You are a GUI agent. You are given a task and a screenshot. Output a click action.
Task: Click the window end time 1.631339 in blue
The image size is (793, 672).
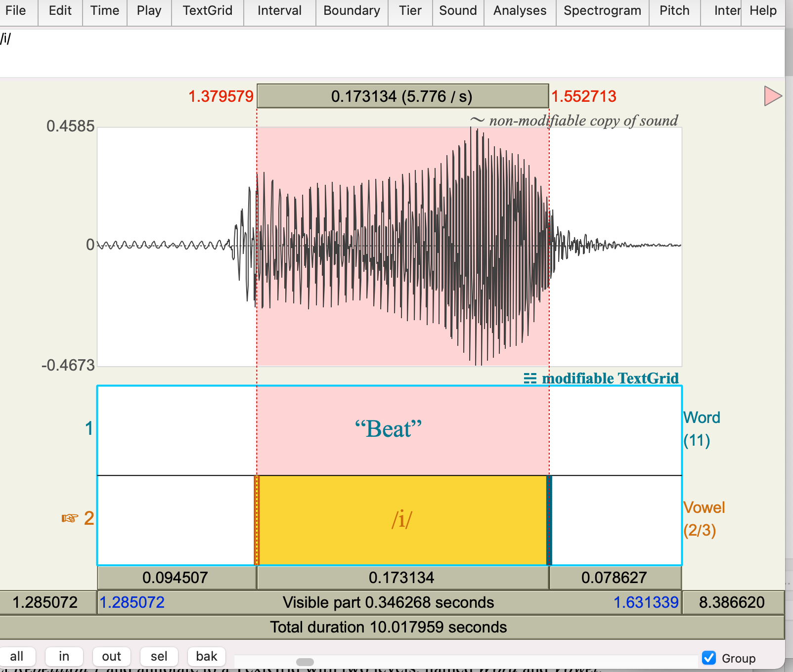(646, 602)
